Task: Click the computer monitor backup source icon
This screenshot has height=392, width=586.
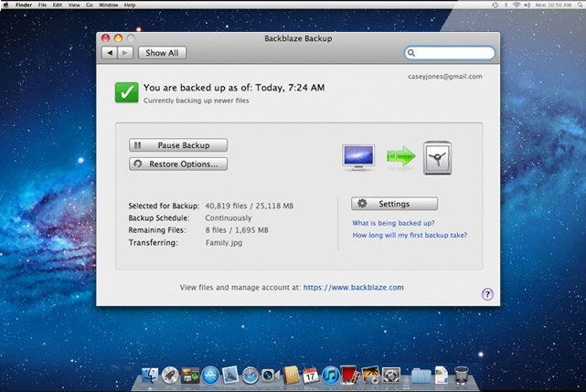Action: 358,156
